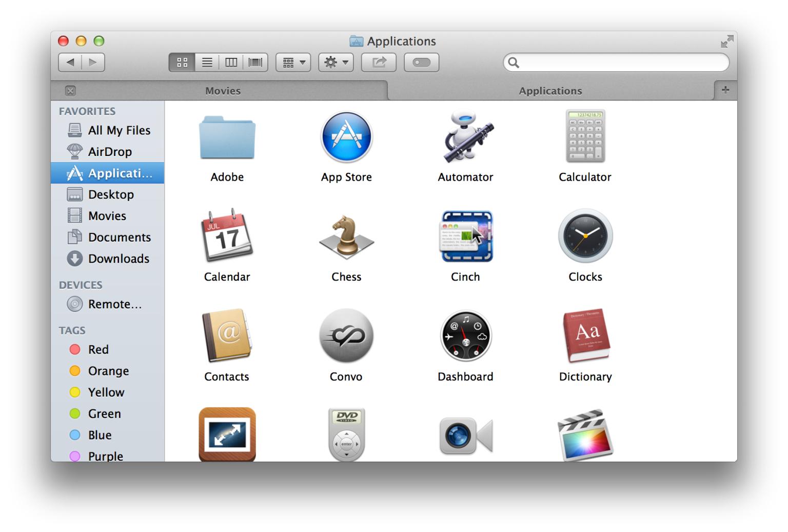Switch to column view mode
This screenshot has width=788, height=532.
231,63
